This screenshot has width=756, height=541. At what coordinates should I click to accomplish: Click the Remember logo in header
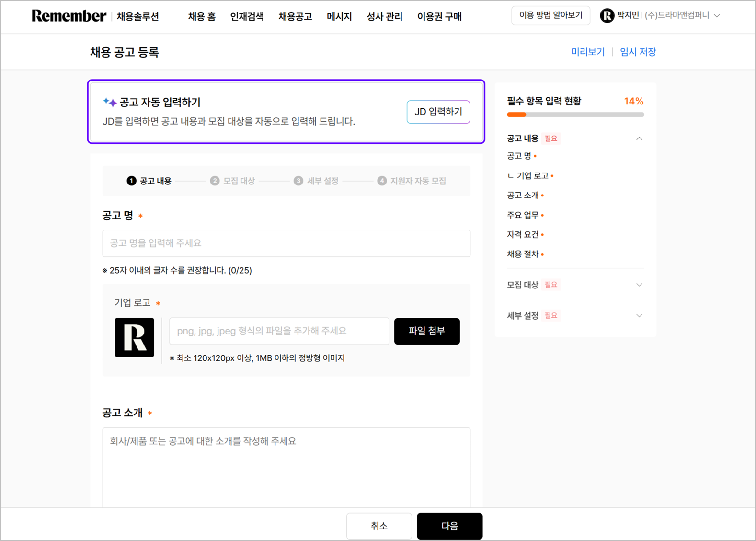click(69, 16)
